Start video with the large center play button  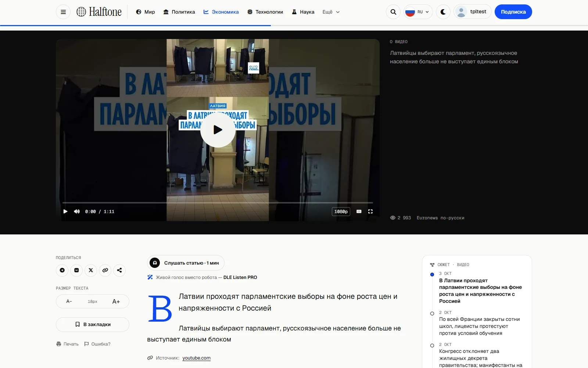pos(218,130)
